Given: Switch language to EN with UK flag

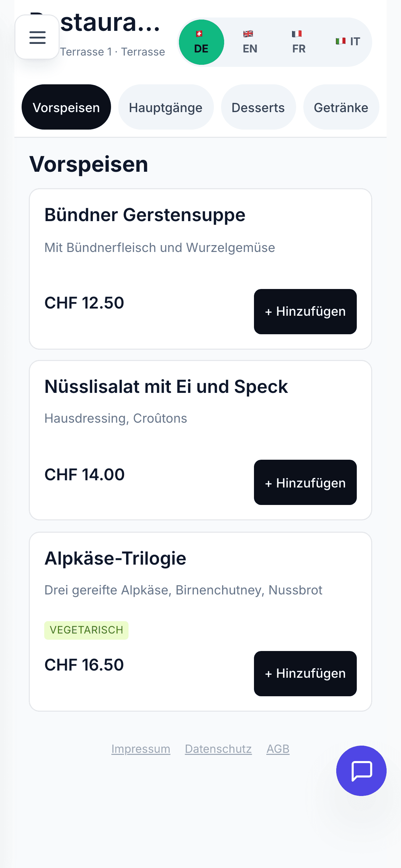Looking at the screenshot, I should pos(250,42).
